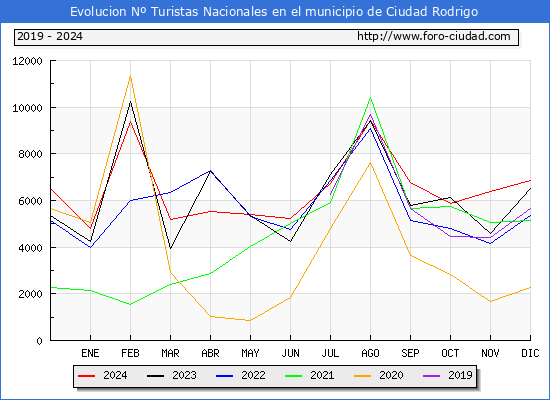The image size is (550, 400).
Task: Click the 2019 - 2024 date range label
Action: 50,36
